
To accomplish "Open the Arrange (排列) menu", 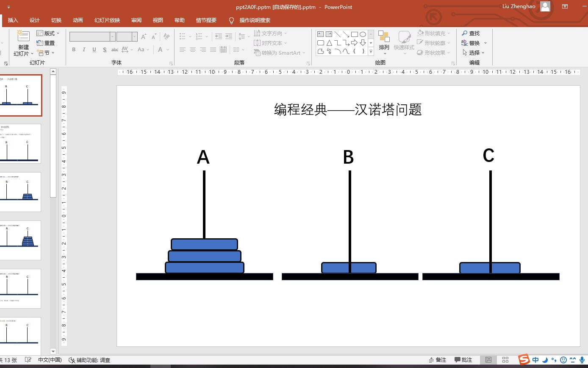I will [384, 42].
